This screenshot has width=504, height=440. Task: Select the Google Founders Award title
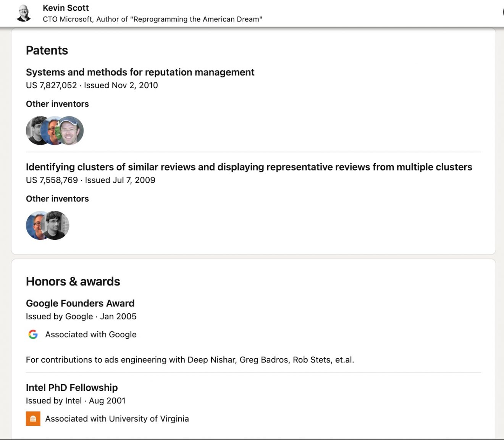80,303
